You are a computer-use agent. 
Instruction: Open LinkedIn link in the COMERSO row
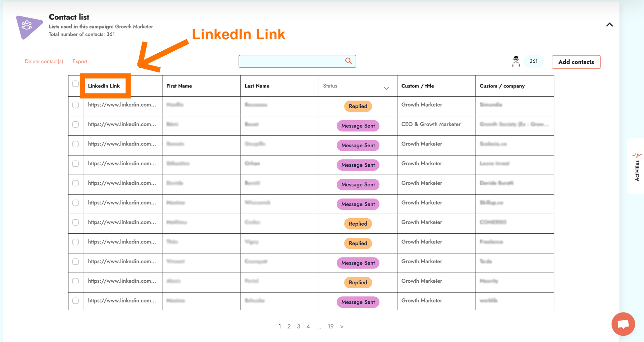(x=122, y=222)
